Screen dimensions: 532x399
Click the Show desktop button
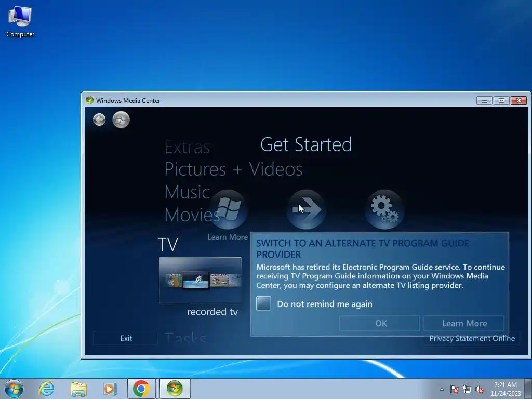click(x=528, y=389)
